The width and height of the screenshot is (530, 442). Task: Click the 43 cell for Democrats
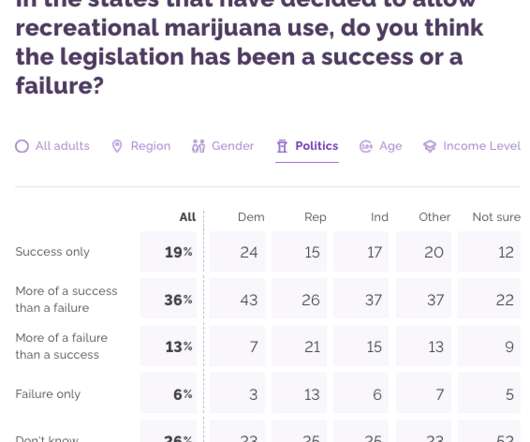tap(237, 299)
